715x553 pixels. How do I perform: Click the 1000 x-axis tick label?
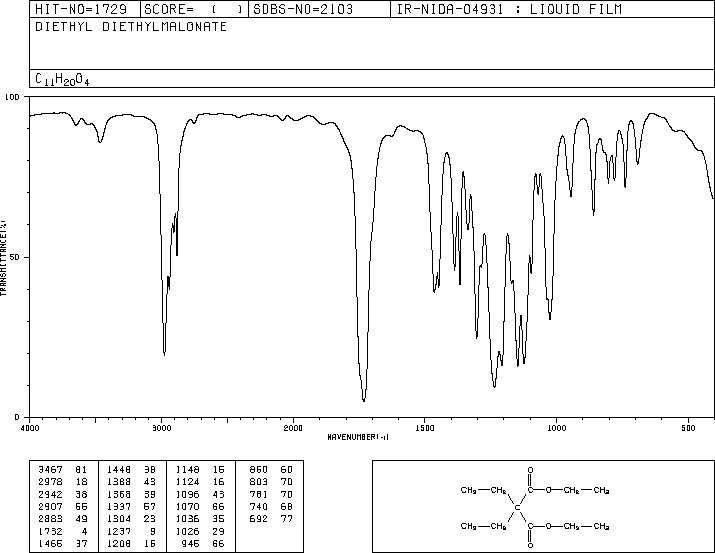point(556,428)
